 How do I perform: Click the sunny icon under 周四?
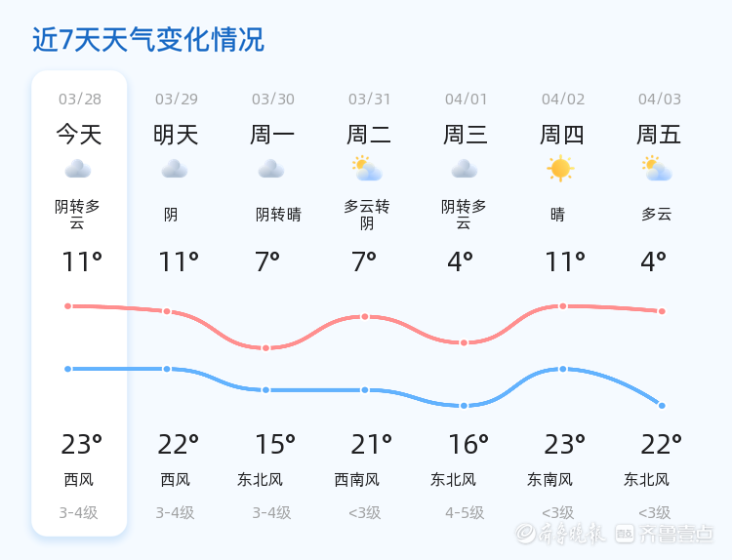(x=560, y=169)
